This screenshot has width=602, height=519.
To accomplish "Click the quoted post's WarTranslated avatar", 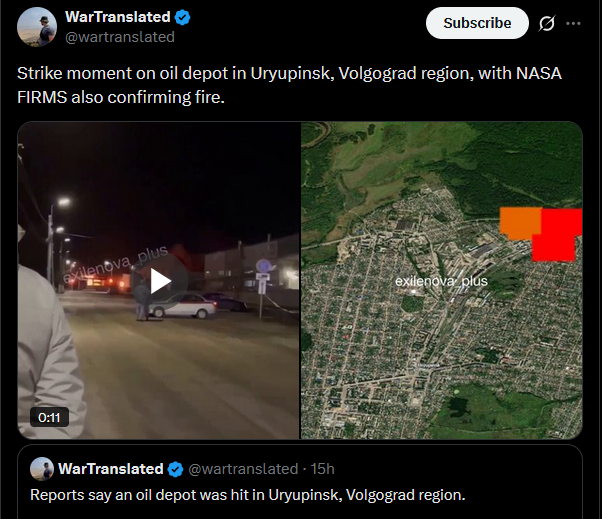I will click(42, 469).
